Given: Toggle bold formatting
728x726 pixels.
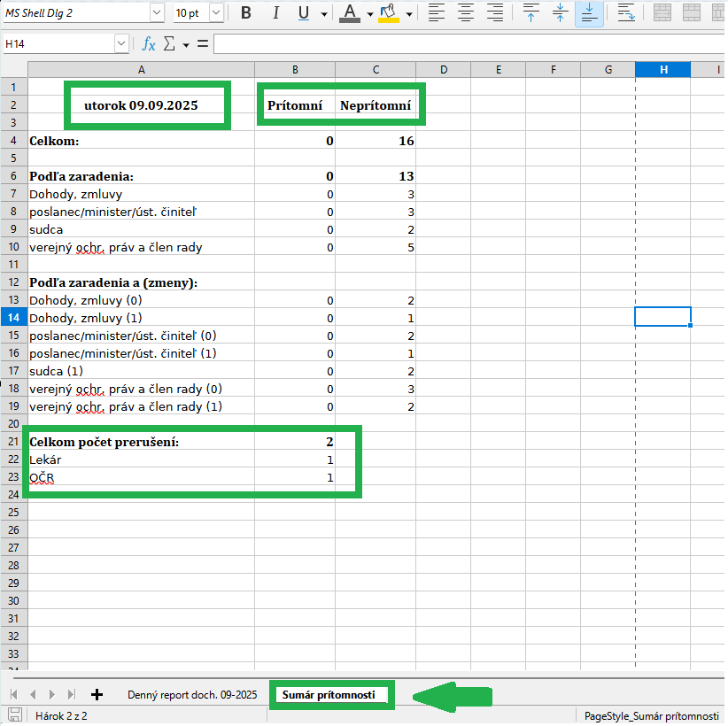Looking at the screenshot, I should [246, 13].
